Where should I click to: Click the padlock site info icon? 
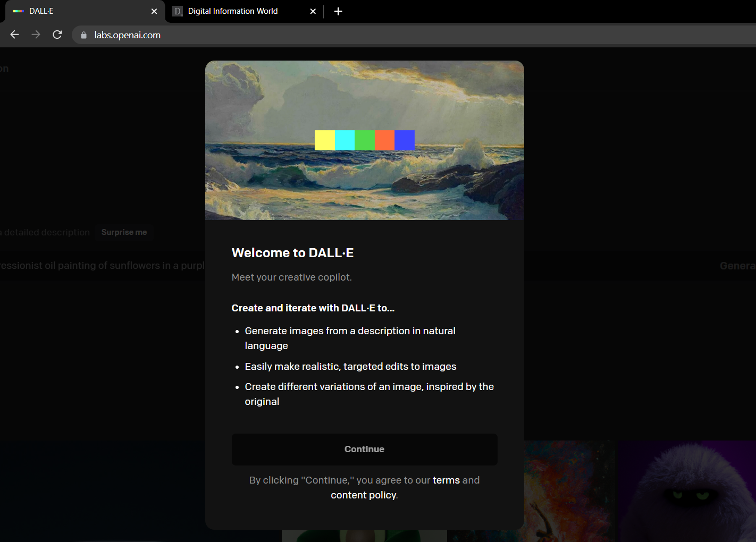coord(83,35)
